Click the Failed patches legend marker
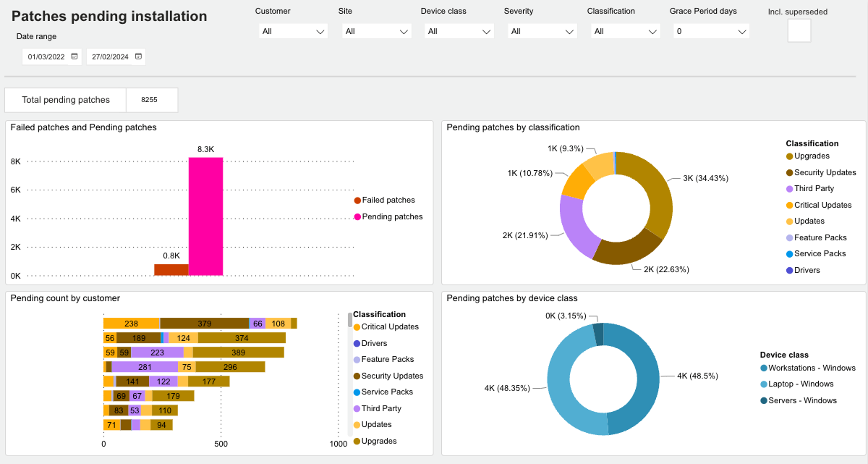868x464 pixels. pos(357,200)
